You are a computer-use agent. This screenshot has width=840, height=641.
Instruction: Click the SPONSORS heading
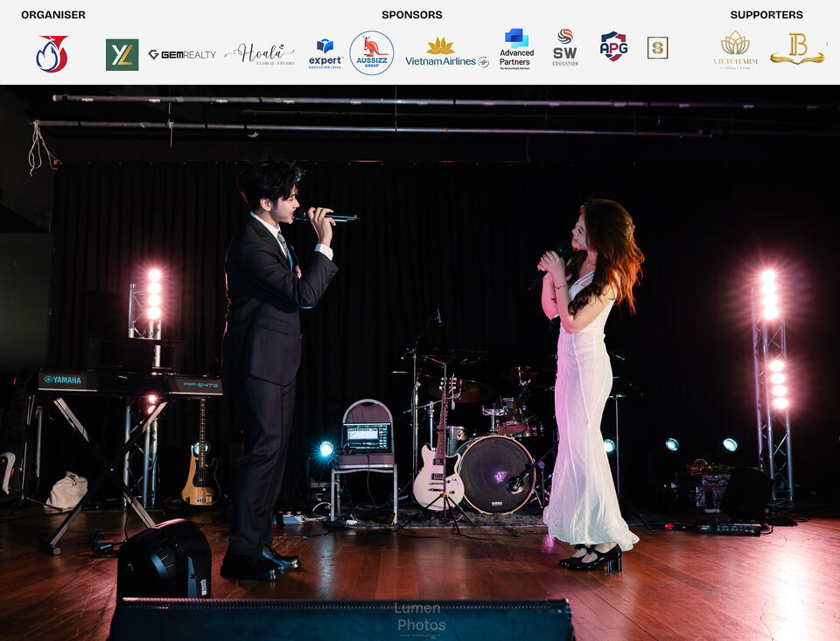pyautogui.click(x=412, y=15)
